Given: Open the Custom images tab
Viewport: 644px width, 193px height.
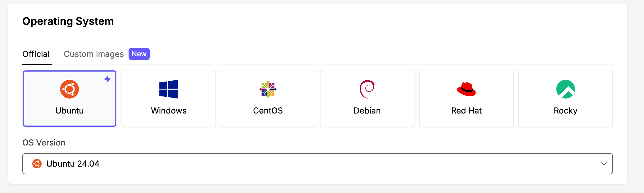Looking at the screenshot, I should pos(94,54).
